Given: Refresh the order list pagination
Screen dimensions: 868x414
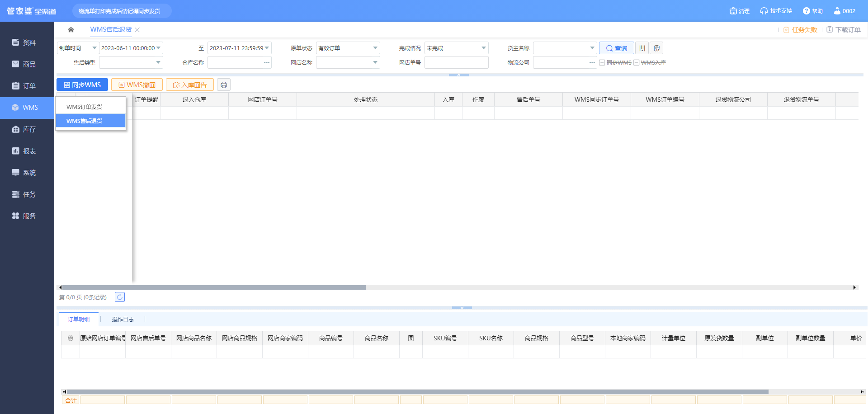Looking at the screenshot, I should tap(120, 297).
